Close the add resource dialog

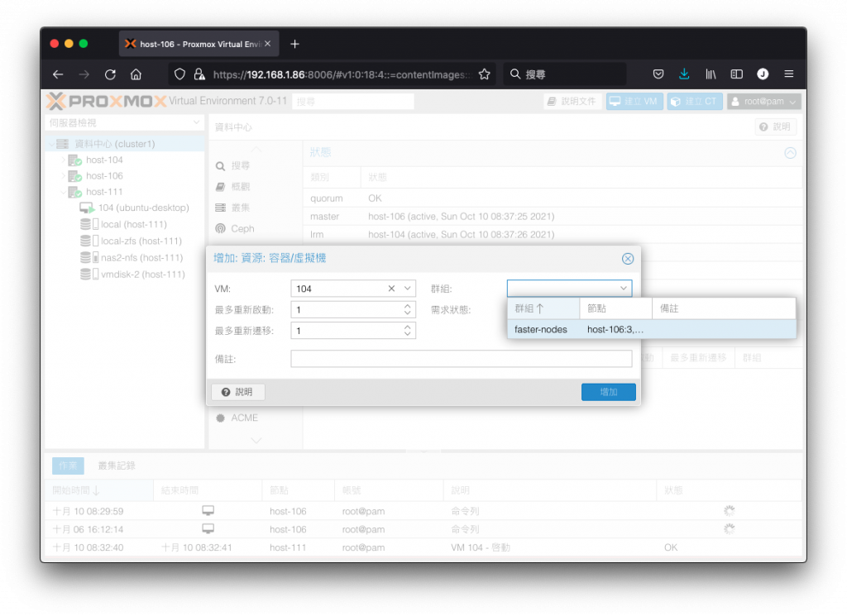(x=627, y=259)
